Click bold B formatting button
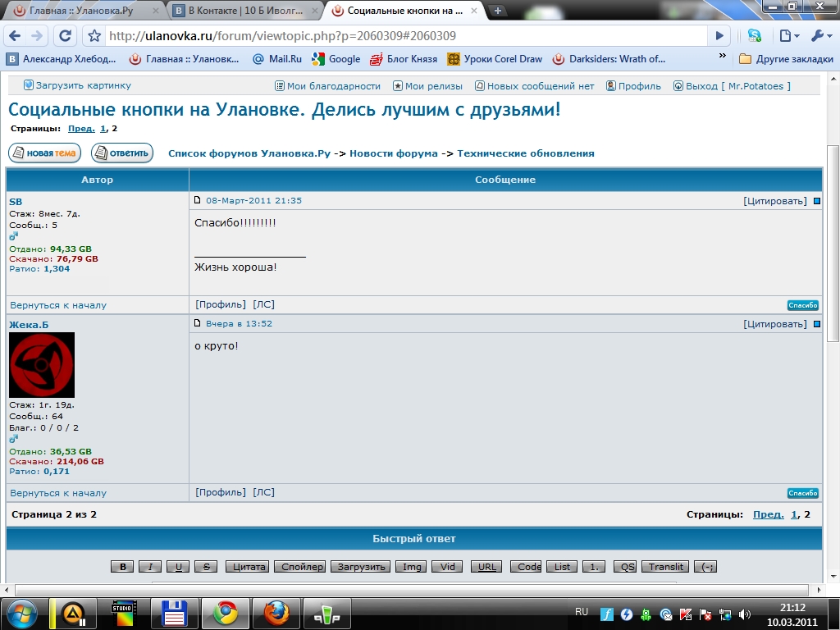 [123, 567]
